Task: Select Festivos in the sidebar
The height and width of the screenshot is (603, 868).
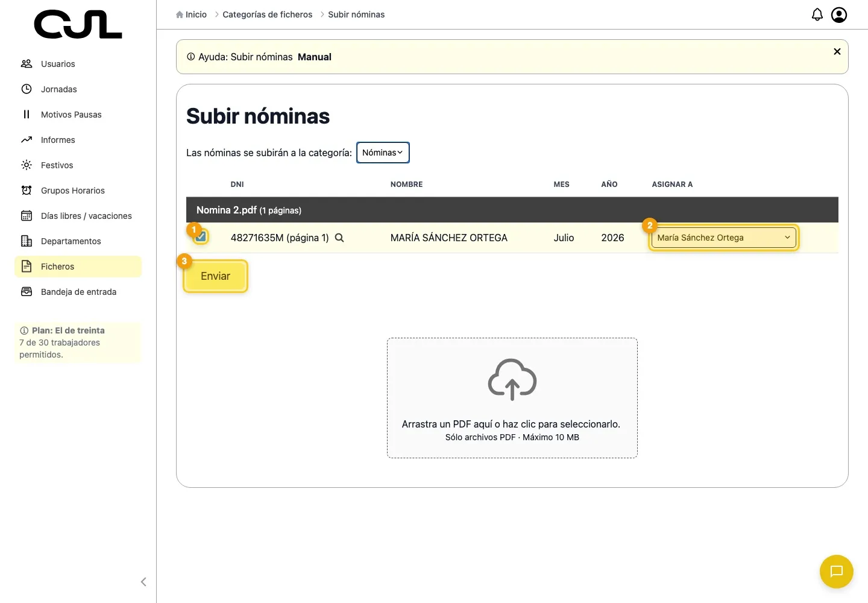Action: pos(78,165)
